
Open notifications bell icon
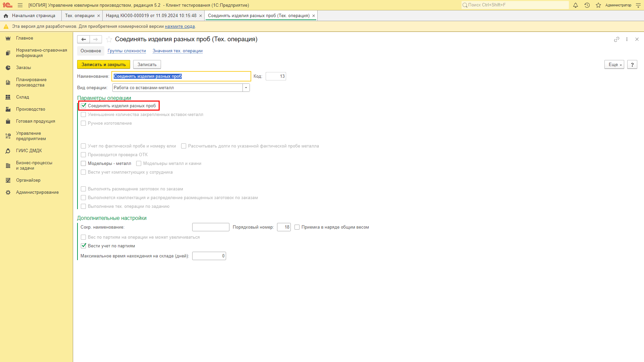point(576,5)
